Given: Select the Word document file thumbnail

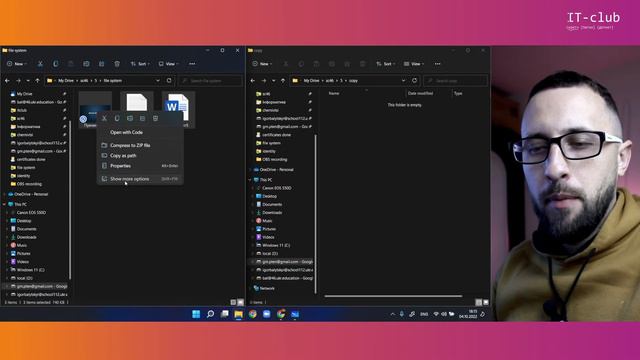Looking at the screenshot, I should 178,110.
